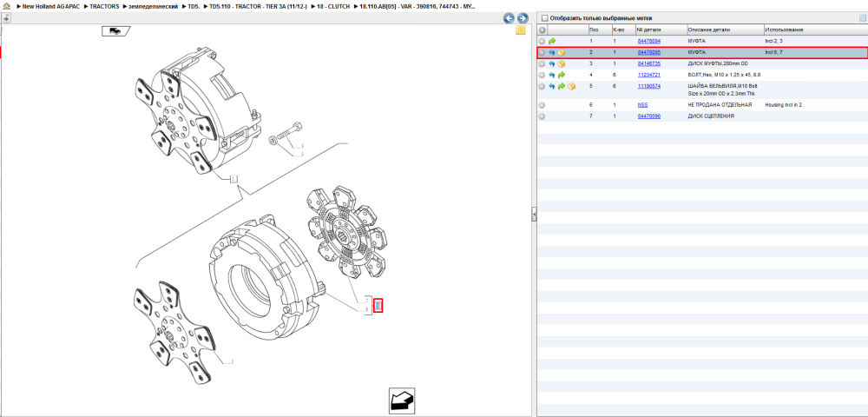Click the box icon for washer 11190574

pos(571,86)
